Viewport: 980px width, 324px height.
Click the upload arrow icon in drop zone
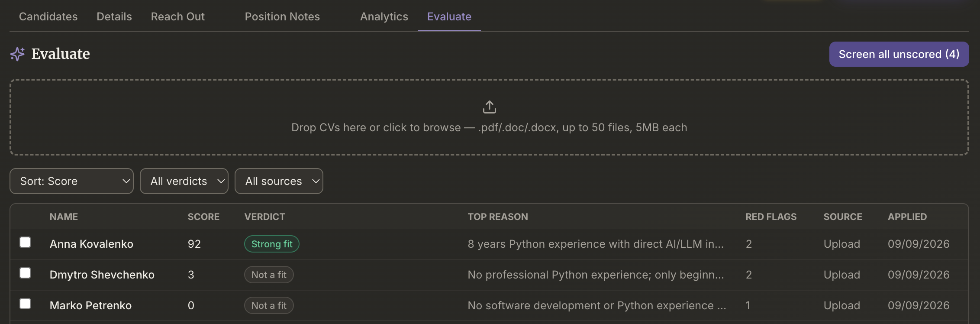tap(489, 107)
